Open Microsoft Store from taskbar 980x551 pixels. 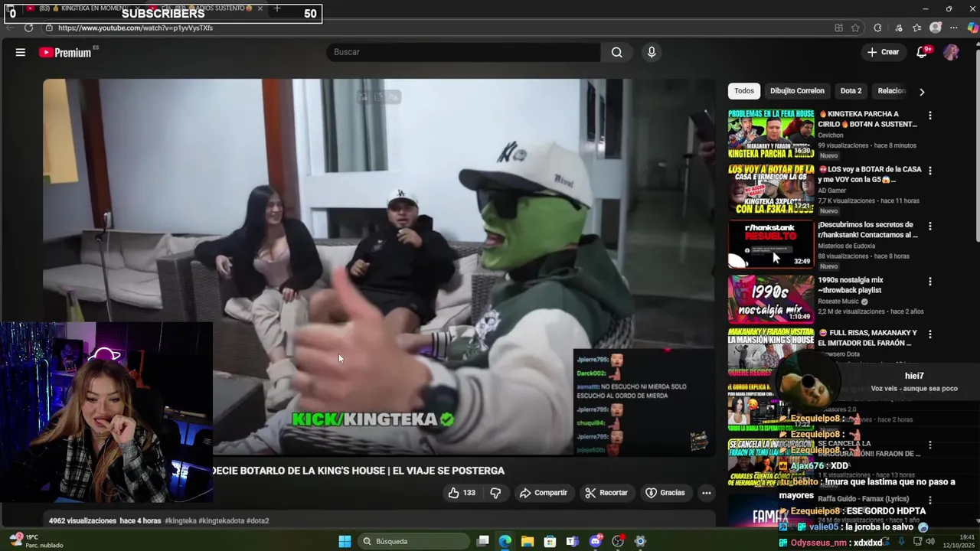[x=550, y=541]
